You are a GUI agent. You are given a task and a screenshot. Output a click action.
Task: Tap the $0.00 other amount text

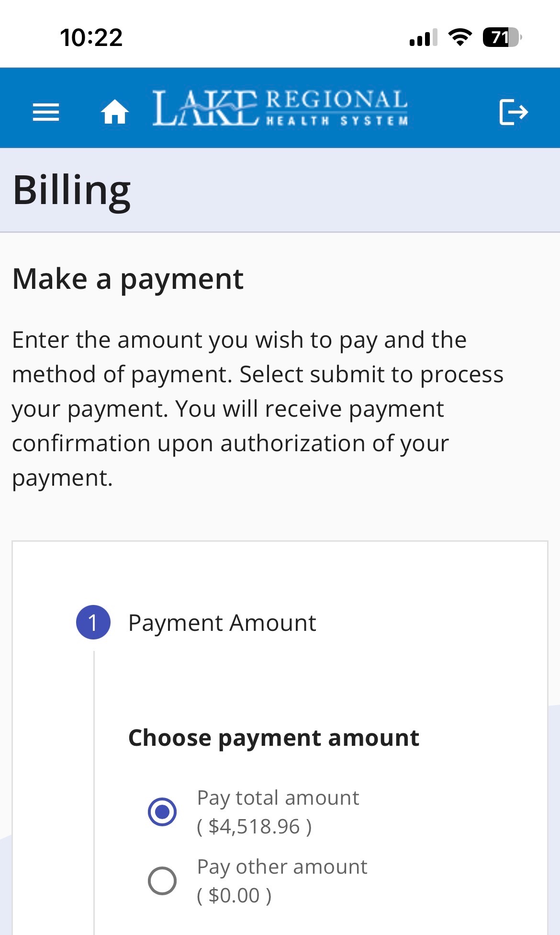(234, 896)
